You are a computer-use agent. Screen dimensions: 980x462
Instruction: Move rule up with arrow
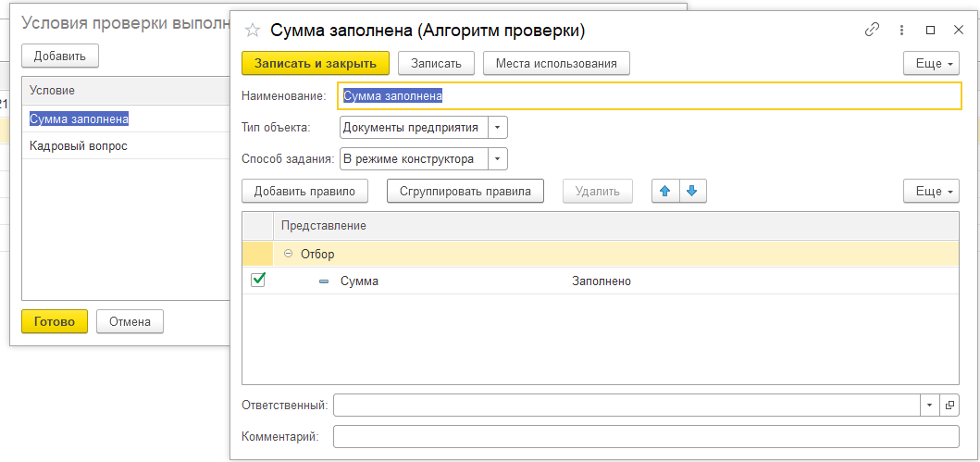coord(664,191)
